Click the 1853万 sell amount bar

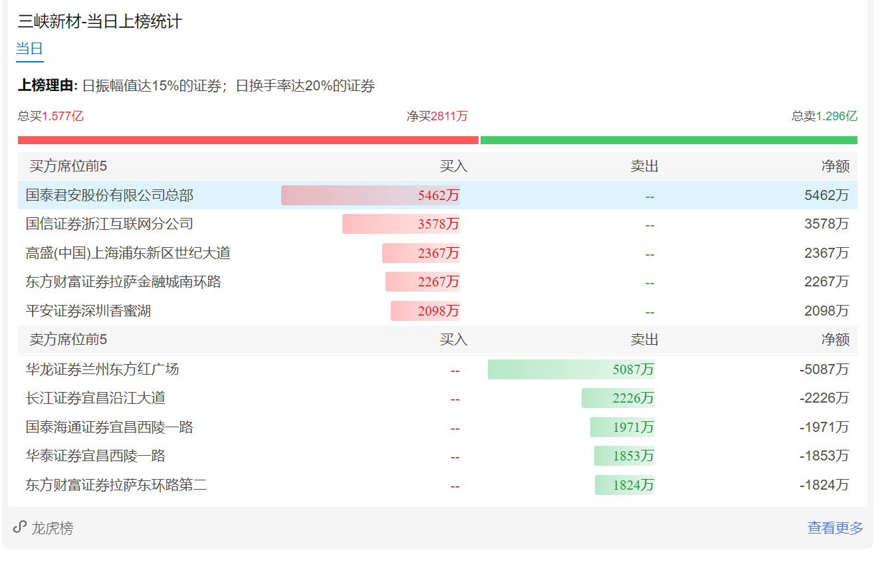click(624, 456)
